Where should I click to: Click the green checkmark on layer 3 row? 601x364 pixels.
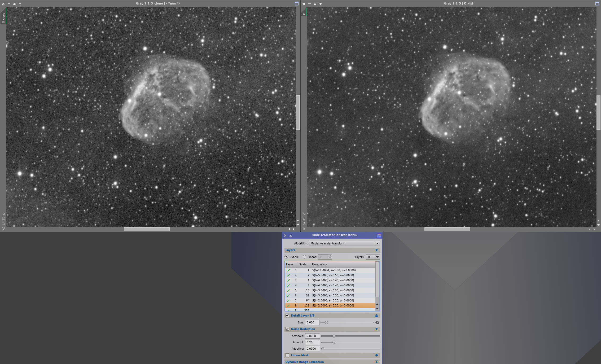tap(288, 280)
